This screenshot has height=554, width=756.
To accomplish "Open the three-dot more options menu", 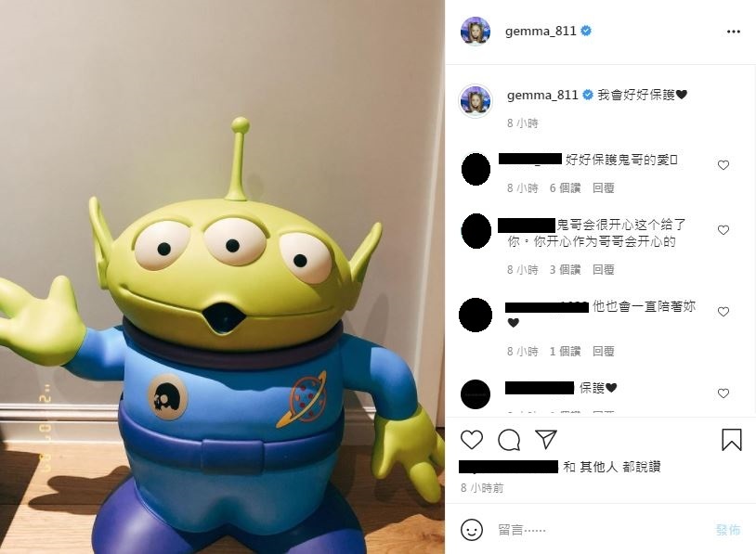I will click(x=733, y=32).
